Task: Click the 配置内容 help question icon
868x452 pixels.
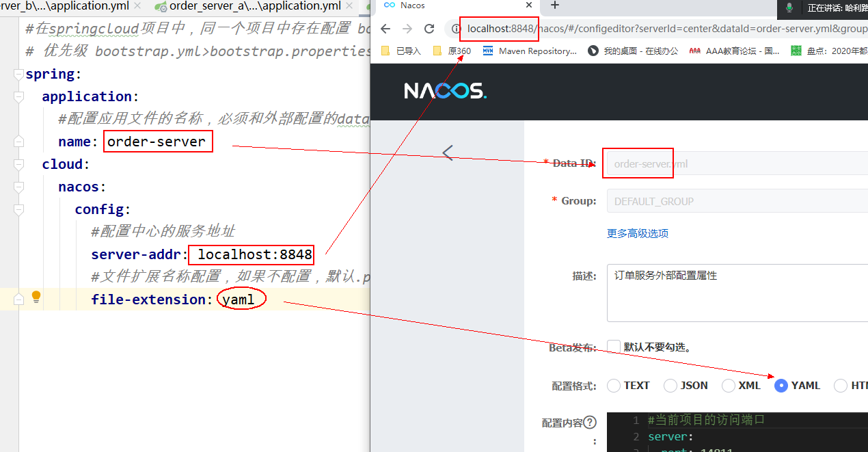Action: tap(590, 423)
